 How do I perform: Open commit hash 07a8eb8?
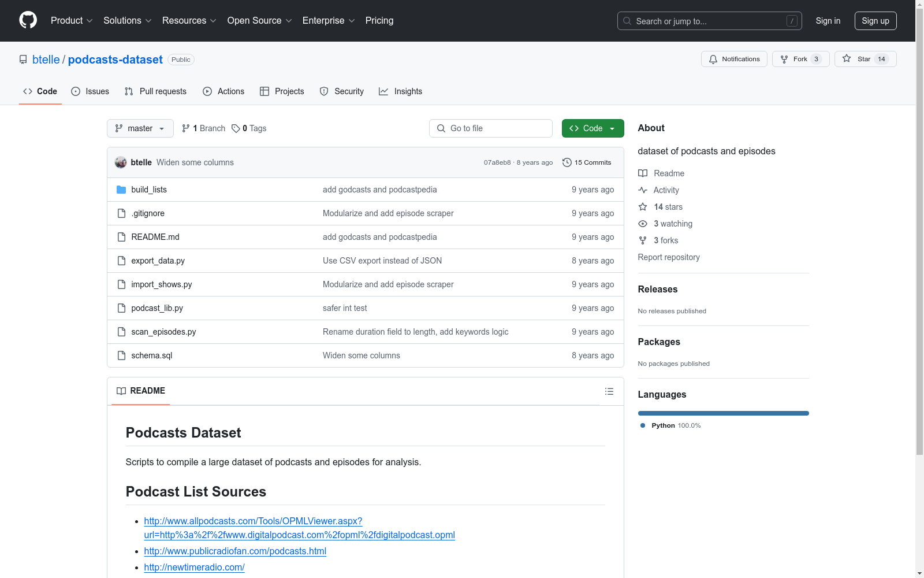click(497, 162)
